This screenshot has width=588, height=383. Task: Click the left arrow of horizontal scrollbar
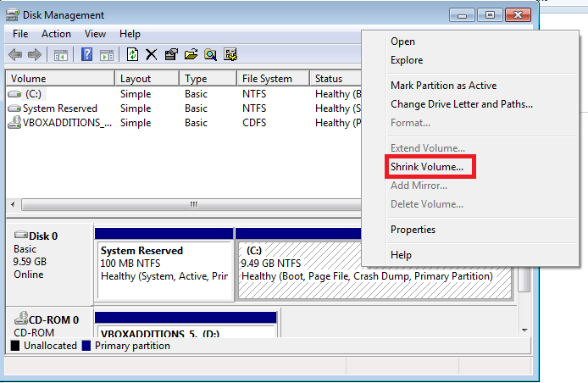point(13,204)
